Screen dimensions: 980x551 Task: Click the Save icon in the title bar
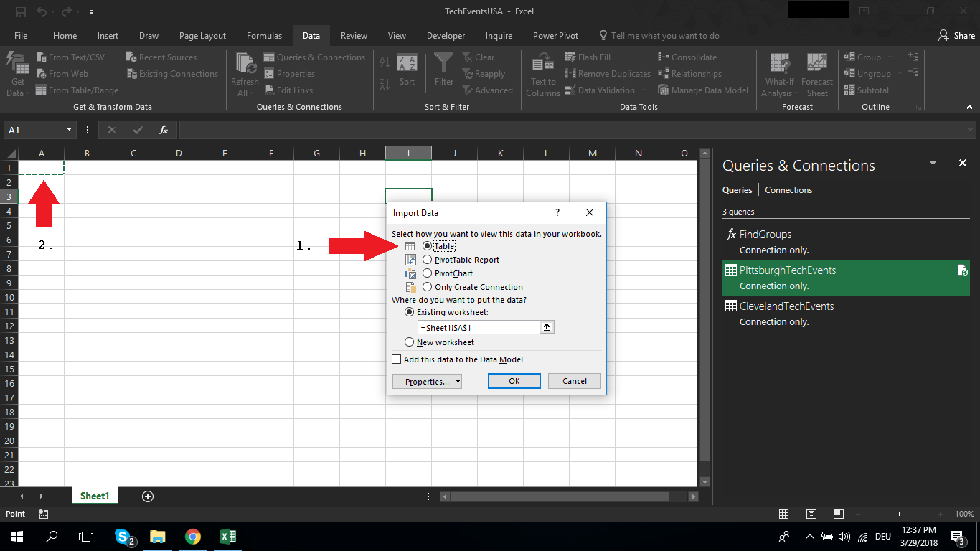pyautogui.click(x=21, y=12)
